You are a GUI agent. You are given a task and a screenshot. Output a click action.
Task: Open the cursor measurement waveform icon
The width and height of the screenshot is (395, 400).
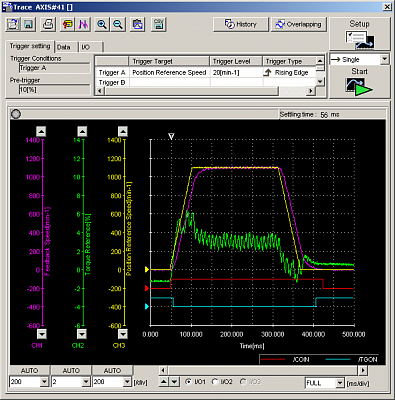coord(83,24)
